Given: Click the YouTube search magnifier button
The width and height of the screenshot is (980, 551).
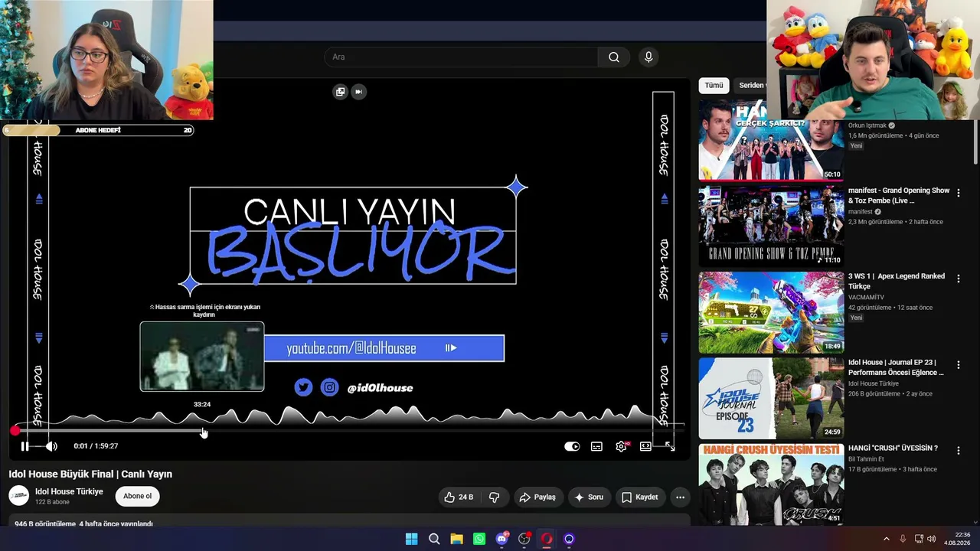Looking at the screenshot, I should (614, 57).
